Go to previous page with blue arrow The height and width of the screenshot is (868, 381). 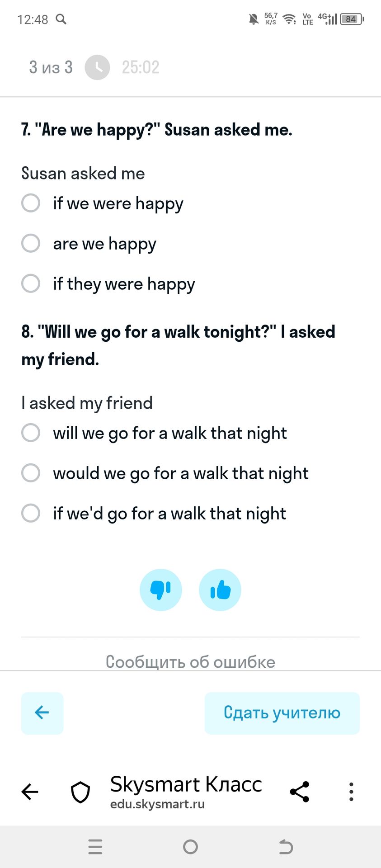tap(42, 713)
